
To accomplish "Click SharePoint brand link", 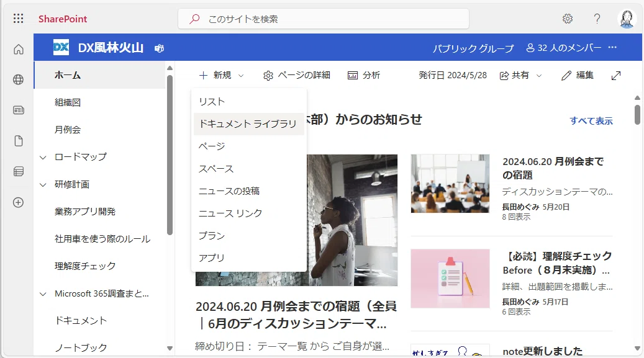I will (63, 19).
